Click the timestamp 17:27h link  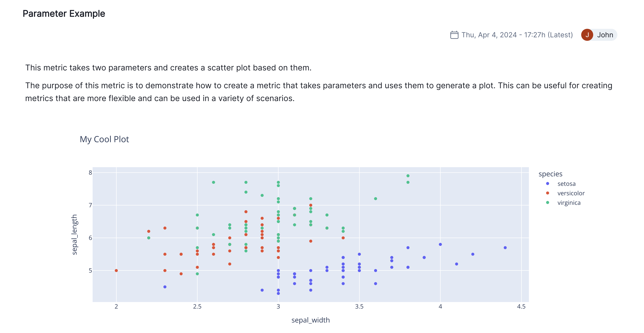pos(536,35)
